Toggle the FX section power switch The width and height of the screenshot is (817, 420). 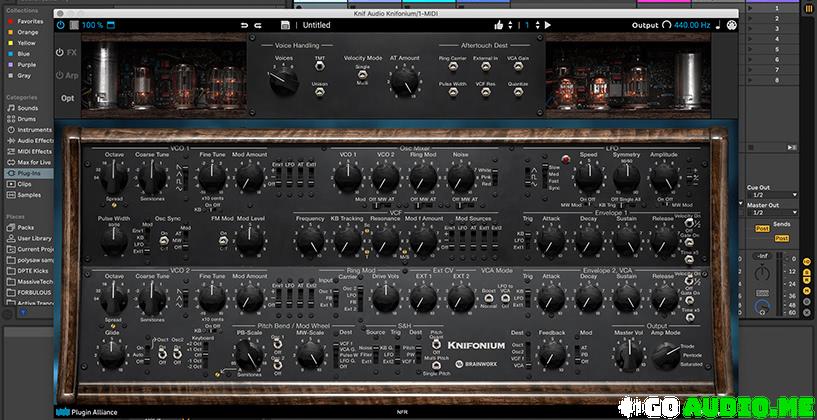pyautogui.click(x=60, y=52)
